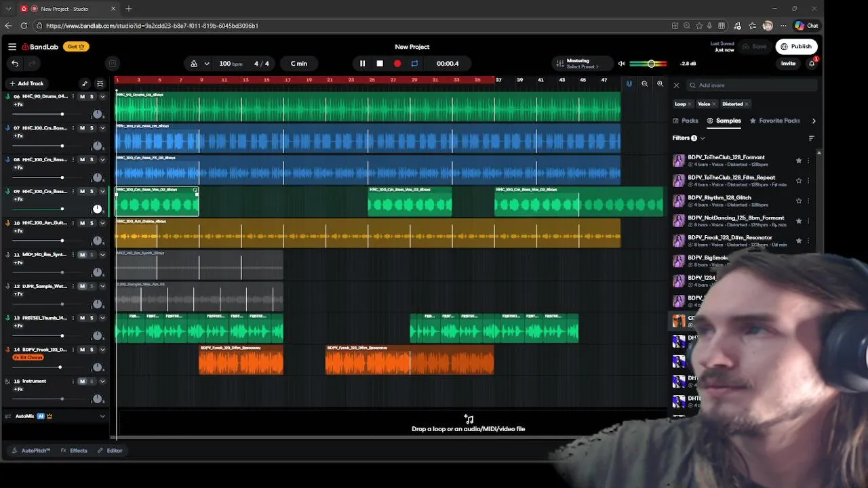
Task: Click the track height options icon
Action: click(100, 84)
